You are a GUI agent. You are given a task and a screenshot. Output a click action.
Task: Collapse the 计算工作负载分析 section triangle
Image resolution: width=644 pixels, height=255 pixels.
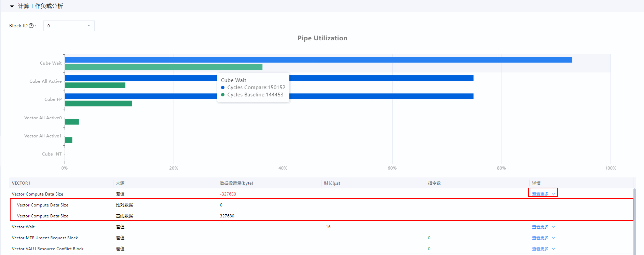(12, 6)
